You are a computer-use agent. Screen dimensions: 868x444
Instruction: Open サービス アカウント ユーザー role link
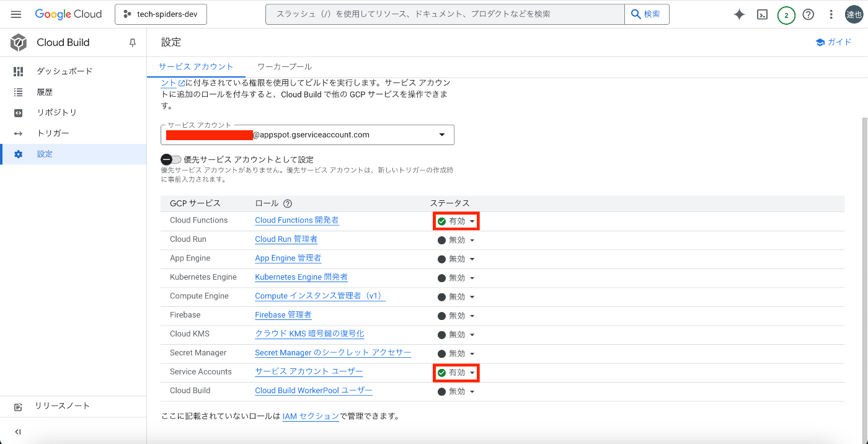[x=309, y=371]
